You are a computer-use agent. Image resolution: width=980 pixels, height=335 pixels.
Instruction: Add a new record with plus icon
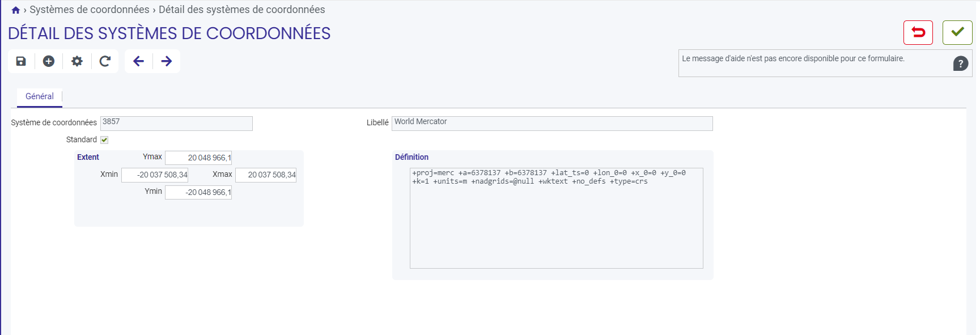point(49,61)
